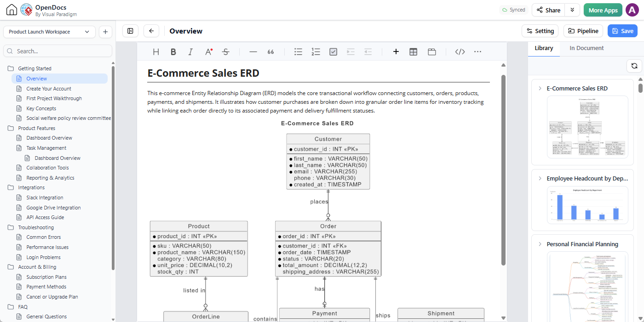This screenshot has height=322, width=644.
Task: Open nested Dashboard Overview under Task Management
Action: pyautogui.click(x=57, y=158)
